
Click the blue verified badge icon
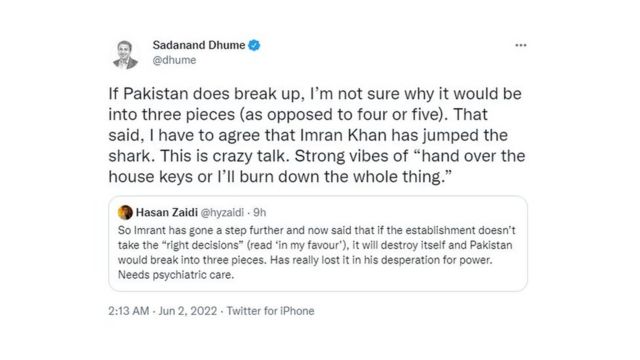pos(254,45)
